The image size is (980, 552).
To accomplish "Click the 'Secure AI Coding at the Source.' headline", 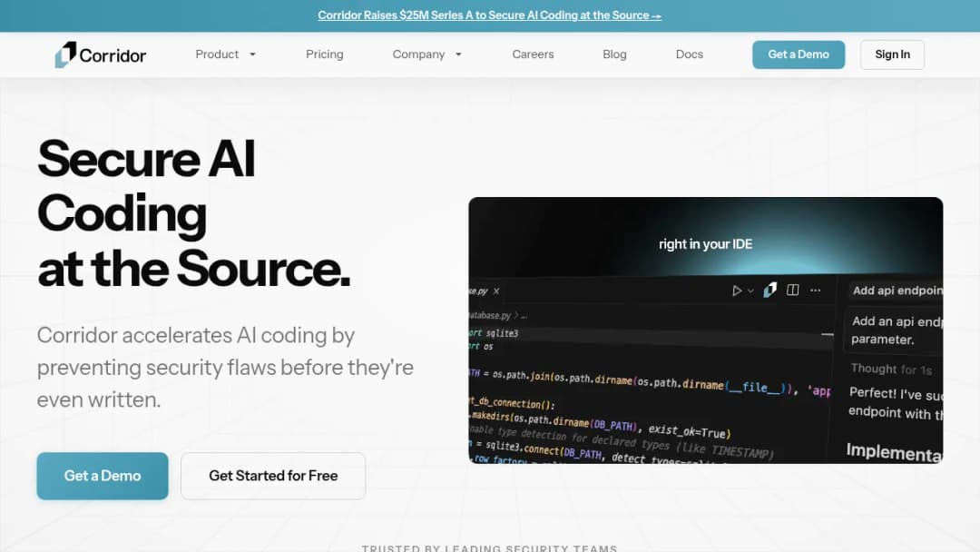I will 194,213.
